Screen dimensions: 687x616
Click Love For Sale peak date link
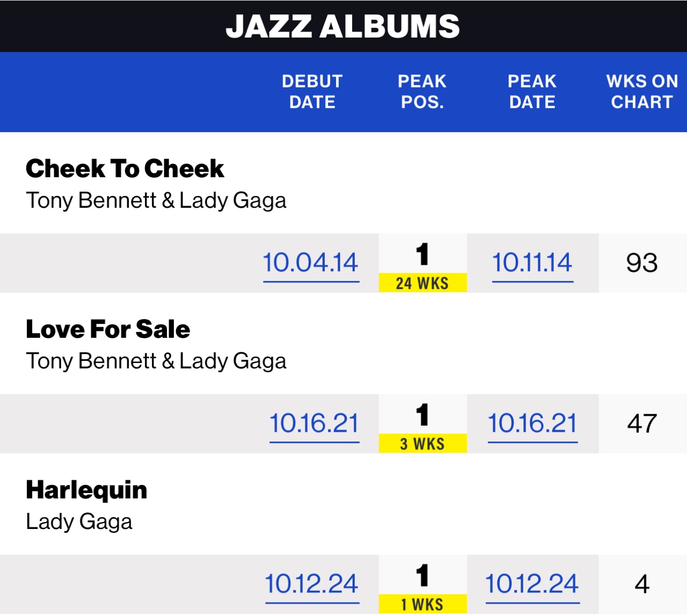532,424
